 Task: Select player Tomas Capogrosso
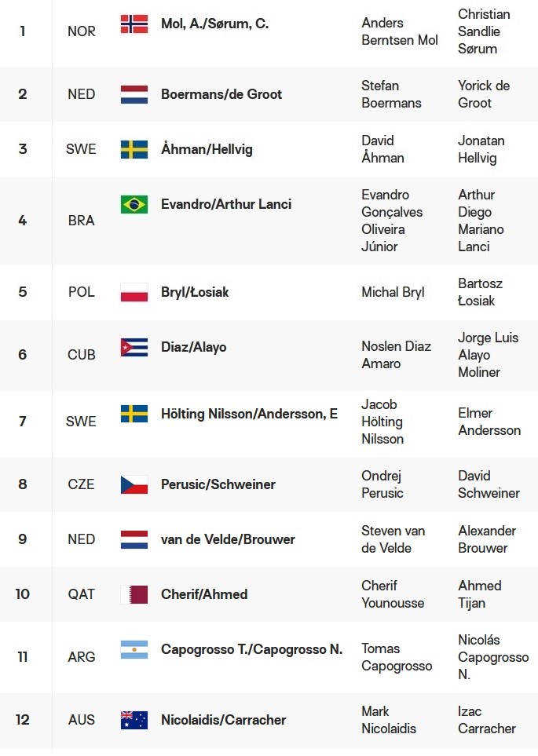click(x=397, y=657)
